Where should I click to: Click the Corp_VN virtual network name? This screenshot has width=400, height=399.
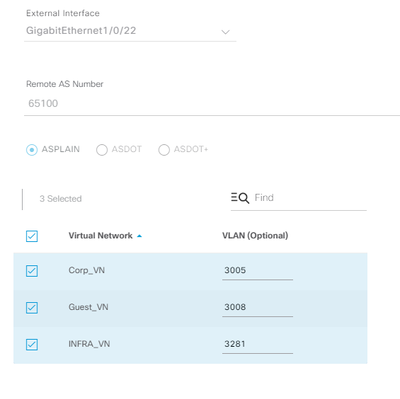pyautogui.click(x=87, y=270)
